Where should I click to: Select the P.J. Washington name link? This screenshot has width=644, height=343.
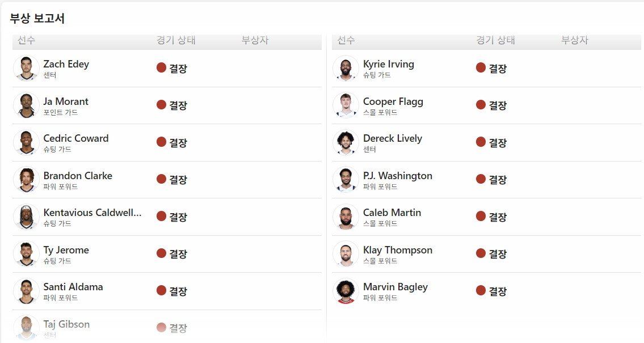[x=397, y=176]
